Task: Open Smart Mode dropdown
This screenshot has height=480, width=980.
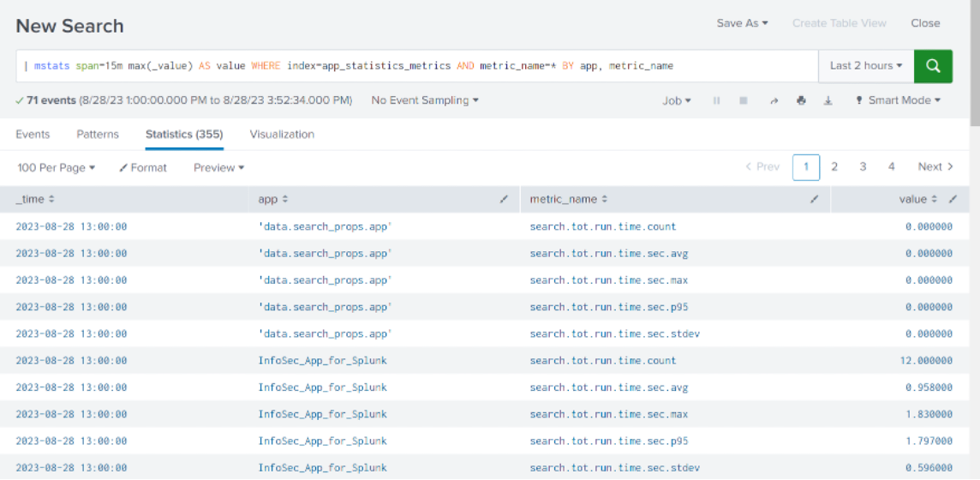Action: pos(898,100)
